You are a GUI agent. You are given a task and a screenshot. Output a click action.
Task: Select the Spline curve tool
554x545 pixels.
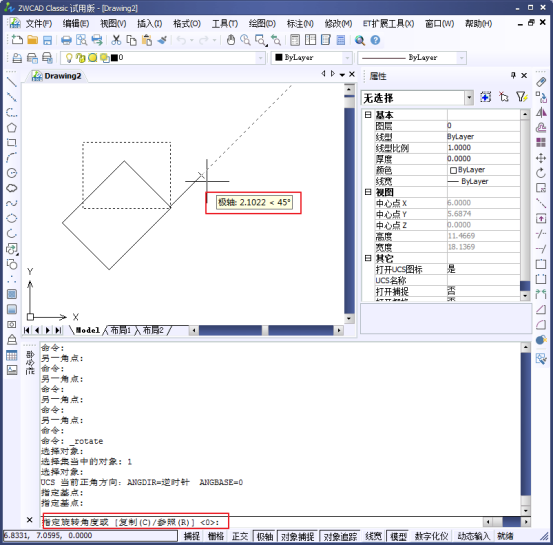coord(12,203)
